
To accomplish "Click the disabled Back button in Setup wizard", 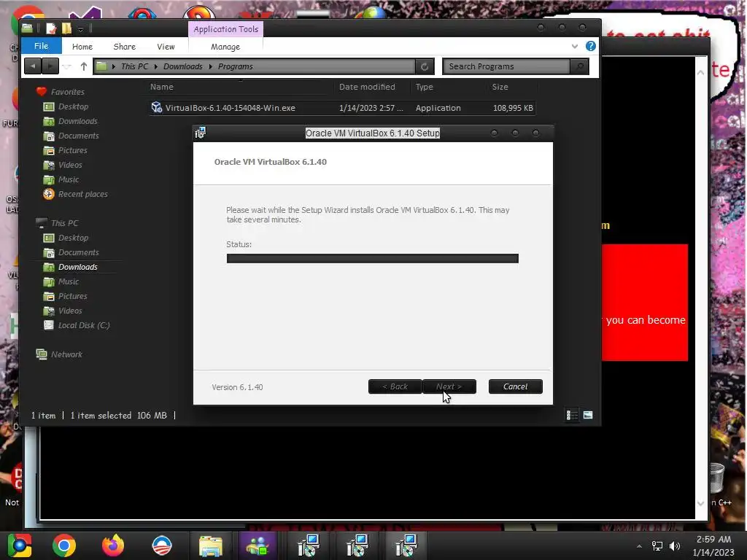I will click(x=395, y=386).
